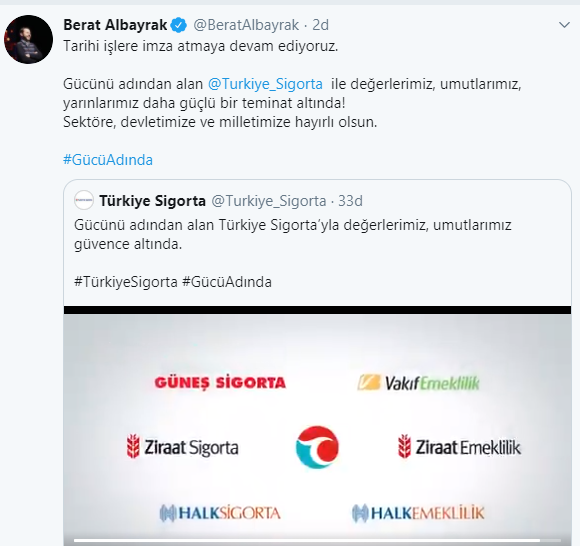
Task: Click the 2d tweet timestamp
Action: 320,25
